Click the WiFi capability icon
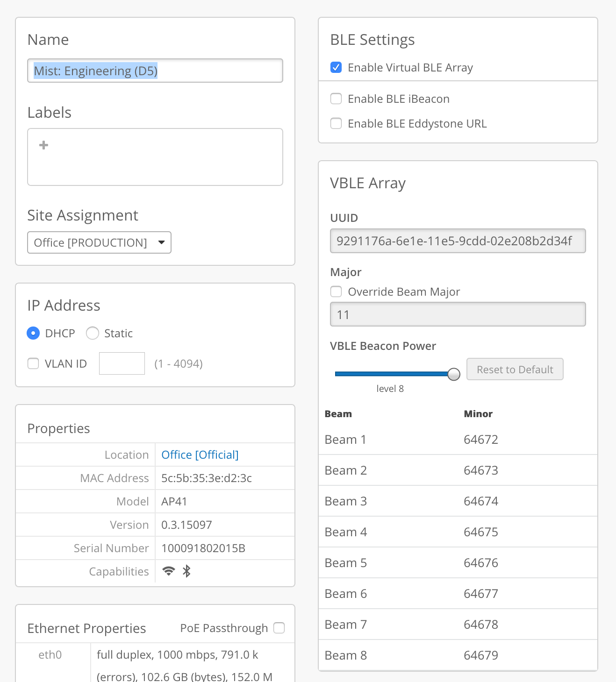This screenshot has height=682, width=616. [x=169, y=571]
